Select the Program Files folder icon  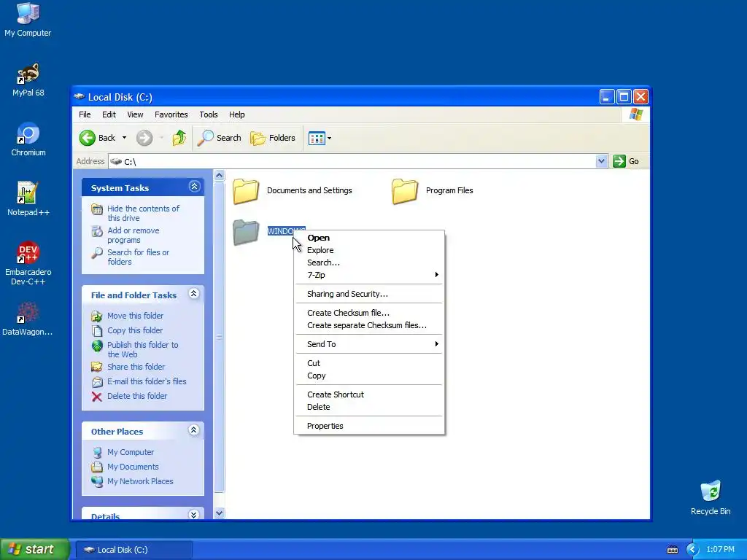coord(405,192)
